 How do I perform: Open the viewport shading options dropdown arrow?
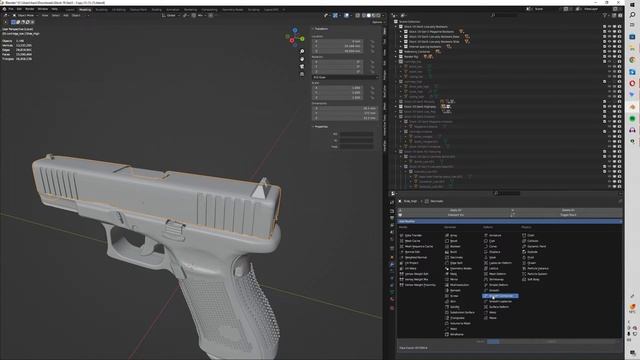pyautogui.click(x=383, y=16)
